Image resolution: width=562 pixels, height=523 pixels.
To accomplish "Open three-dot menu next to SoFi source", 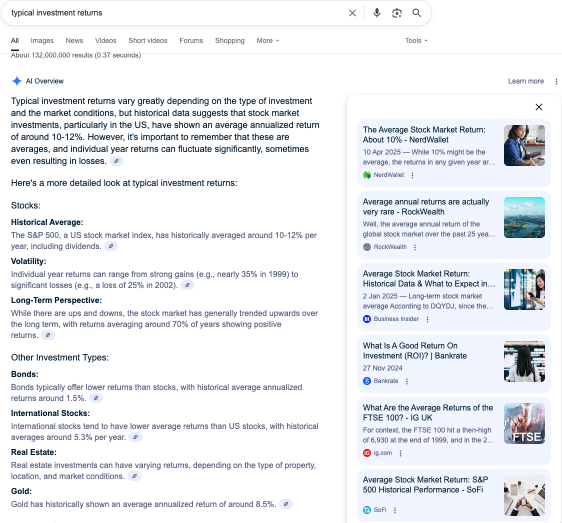I will 395,510.
